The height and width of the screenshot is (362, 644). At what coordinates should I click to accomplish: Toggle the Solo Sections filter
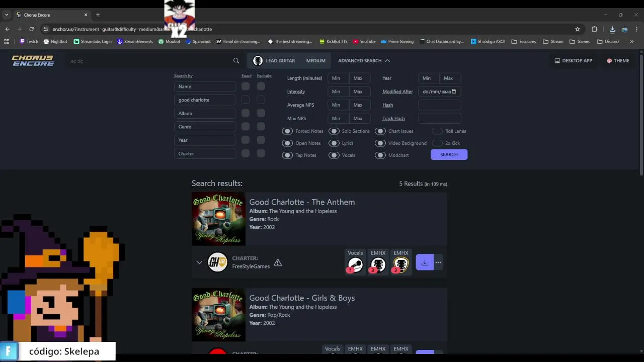tap(334, 131)
